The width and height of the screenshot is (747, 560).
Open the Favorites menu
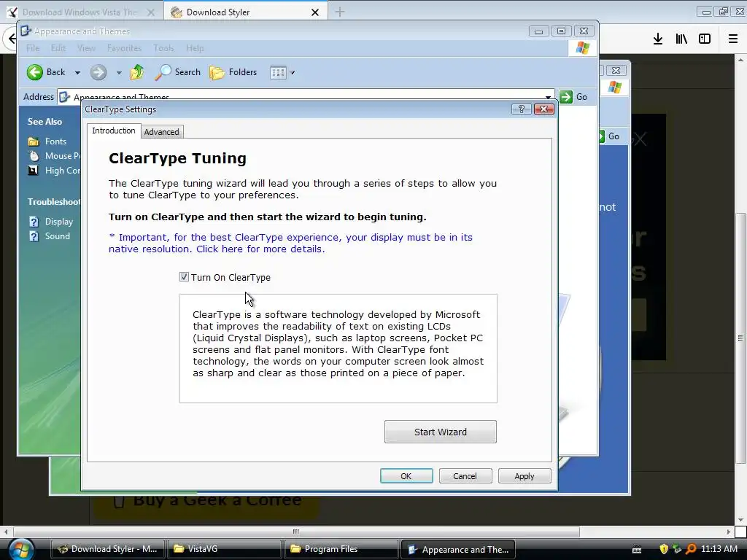pyautogui.click(x=124, y=48)
